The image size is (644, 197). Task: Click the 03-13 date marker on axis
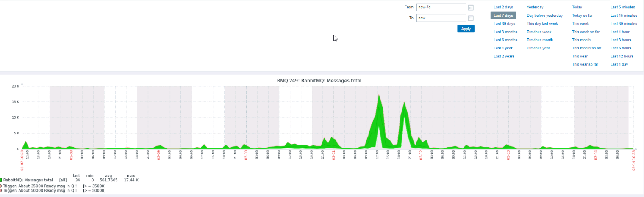click(508, 156)
